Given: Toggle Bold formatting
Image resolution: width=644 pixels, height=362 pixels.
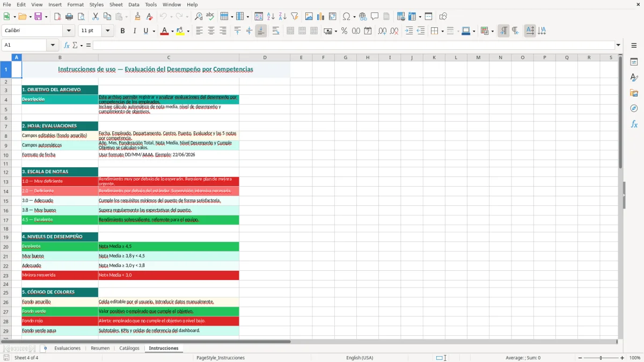Looking at the screenshot, I should [x=123, y=31].
